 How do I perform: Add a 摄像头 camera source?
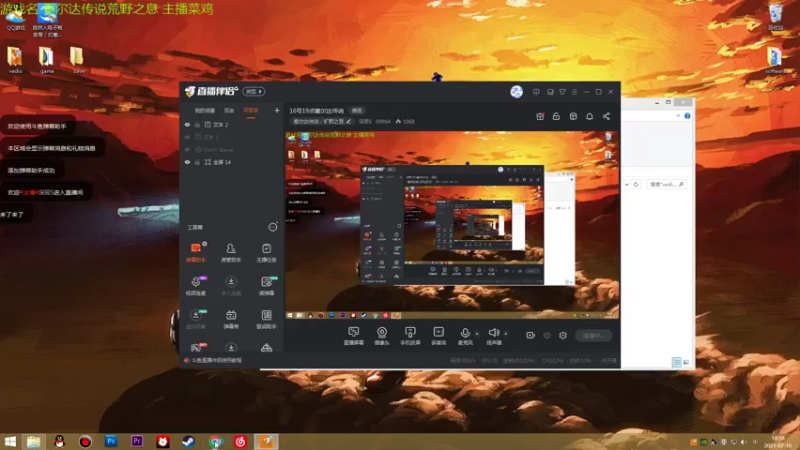(382, 336)
